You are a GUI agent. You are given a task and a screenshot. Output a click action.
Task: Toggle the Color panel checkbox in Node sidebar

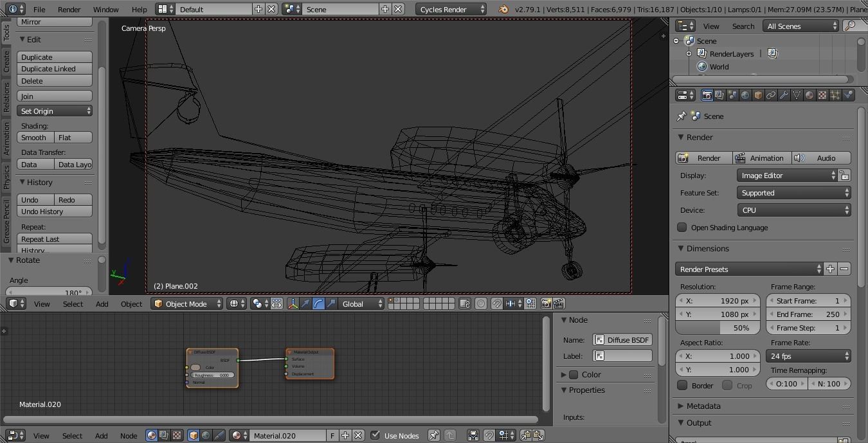click(574, 374)
